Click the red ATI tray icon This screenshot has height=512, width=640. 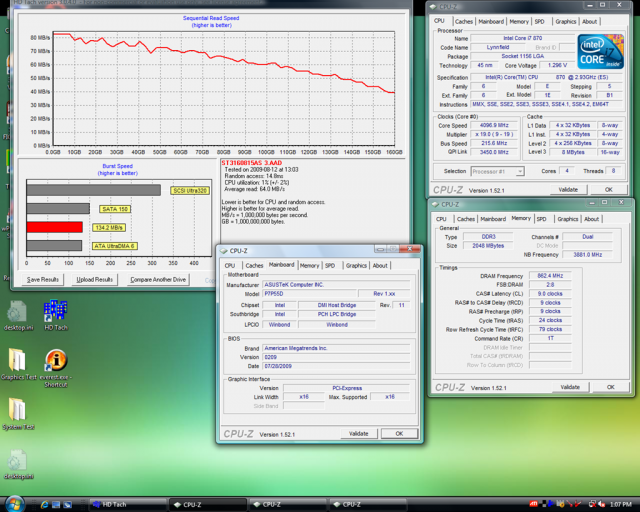(x=533, y=505)
